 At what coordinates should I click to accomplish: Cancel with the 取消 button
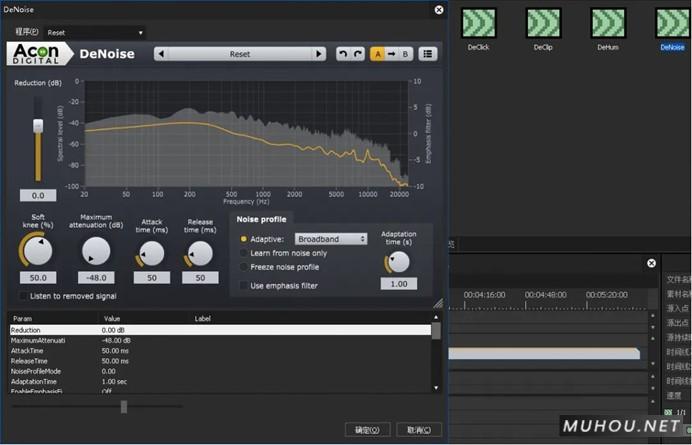click(419, 430)
